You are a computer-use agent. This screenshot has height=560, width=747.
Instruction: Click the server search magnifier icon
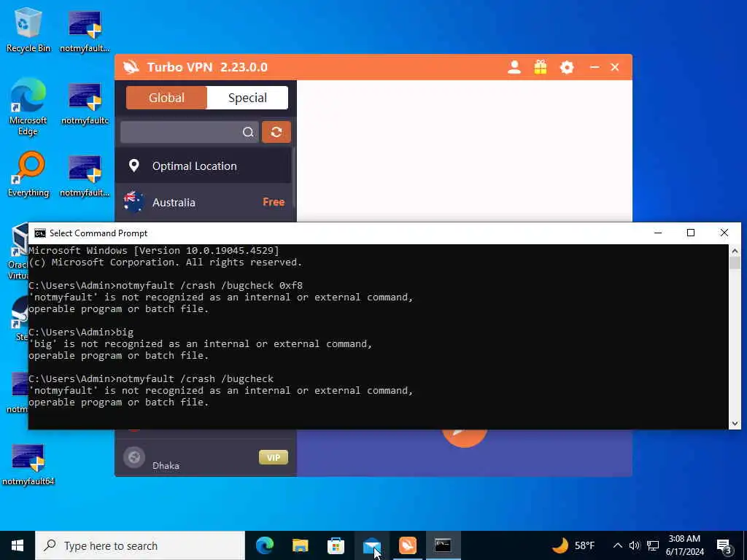point(248,132)
